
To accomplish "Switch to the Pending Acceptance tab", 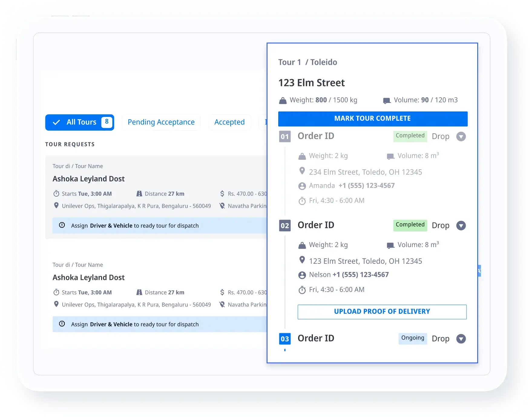I will pyautogui.click(x=161, y=122).
